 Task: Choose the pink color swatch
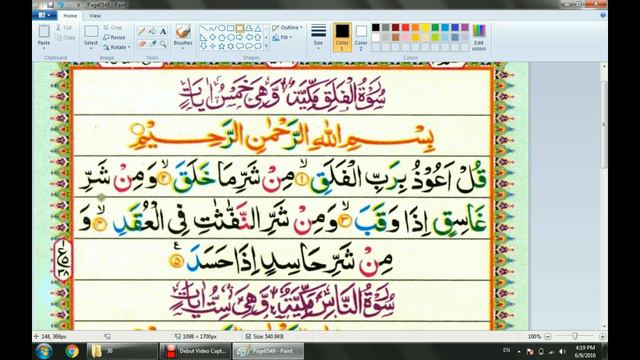tap(405, 37)
